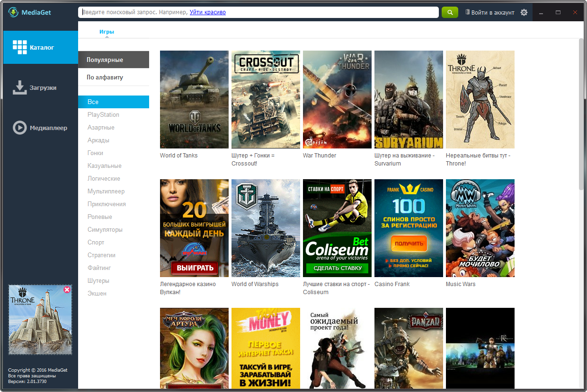The image size is (587, 392).
Task: Open the Вулкан casino cover image
Action: [x=194, y=228]
